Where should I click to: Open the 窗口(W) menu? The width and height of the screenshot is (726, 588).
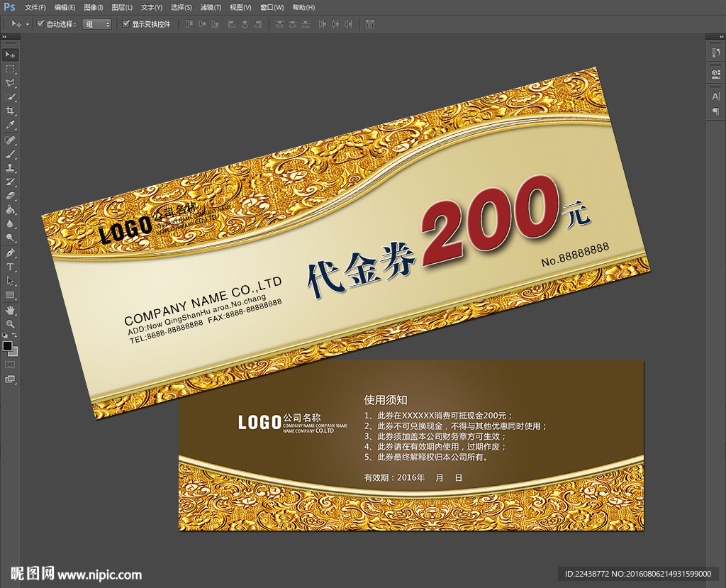(x=272, y=7)
